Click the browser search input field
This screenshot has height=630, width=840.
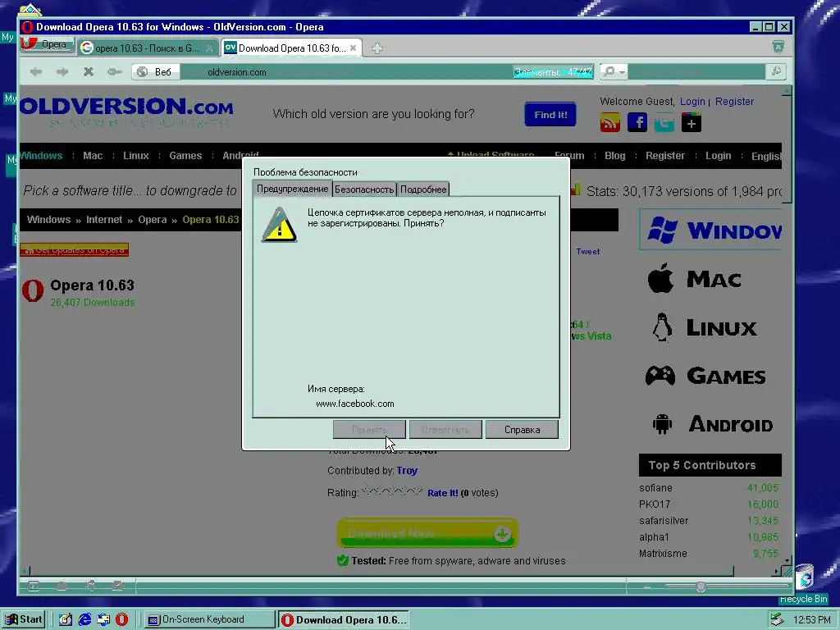(696, 72)
